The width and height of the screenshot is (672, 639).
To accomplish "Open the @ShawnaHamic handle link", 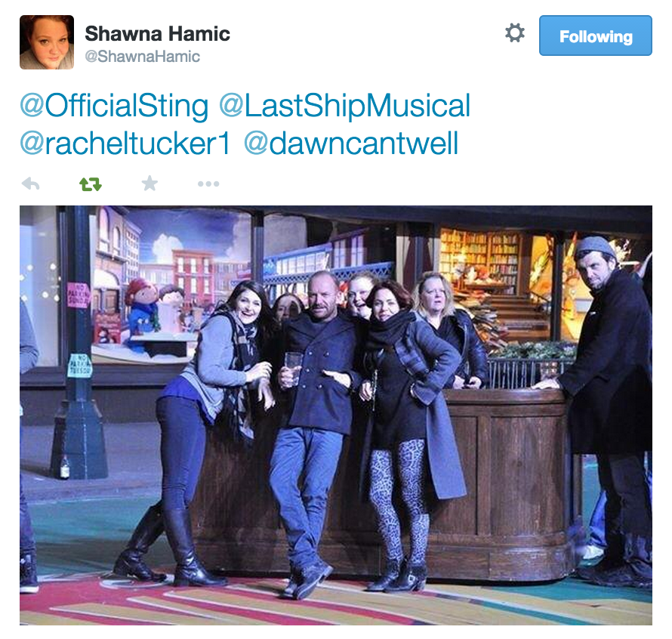I will [x=142, y=57].
